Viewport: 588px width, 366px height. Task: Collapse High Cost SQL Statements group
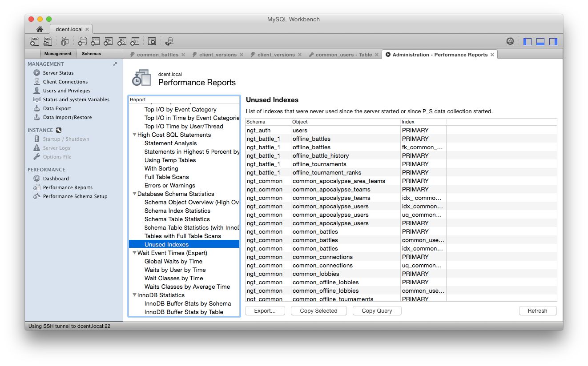click(x=134, y=135)
